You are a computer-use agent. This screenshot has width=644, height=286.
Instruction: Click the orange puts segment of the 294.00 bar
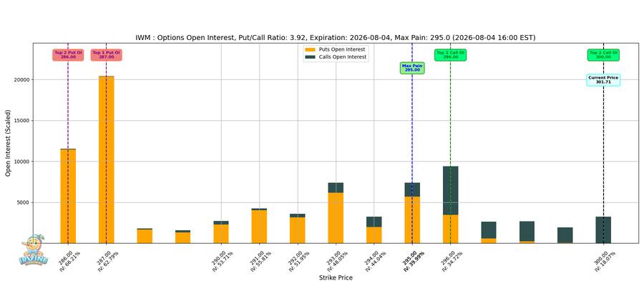coord(374,235)
